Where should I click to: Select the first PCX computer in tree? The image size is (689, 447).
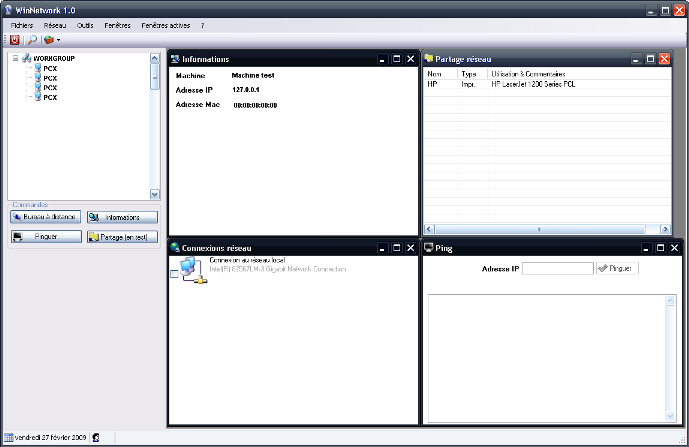50,68
